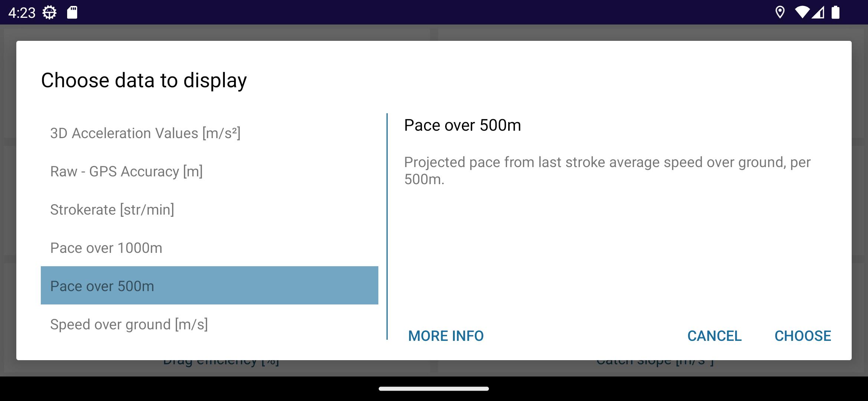The width and height of the screenshot is (868, 401).
Task: Tap SD card icon in status bar
Action: (72, 13)
